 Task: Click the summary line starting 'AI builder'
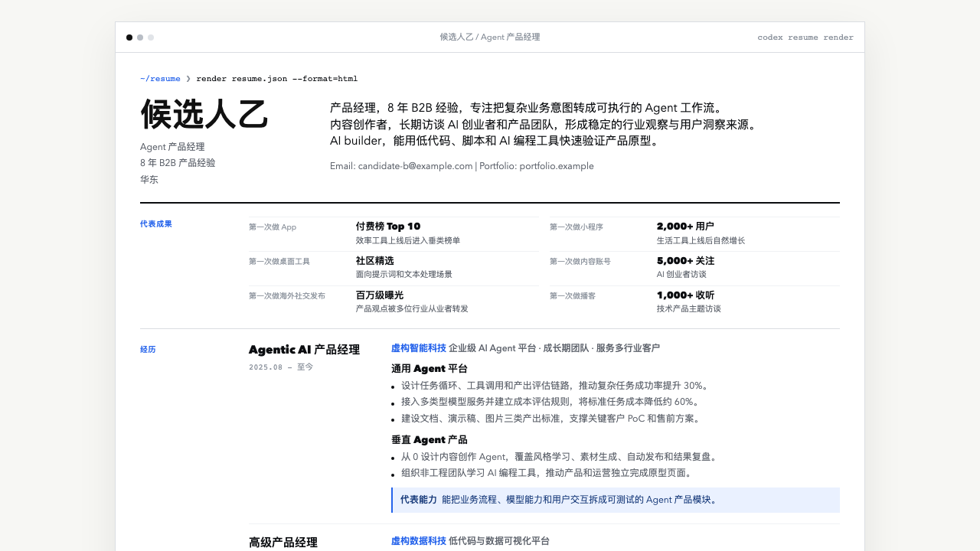point(495,141)
